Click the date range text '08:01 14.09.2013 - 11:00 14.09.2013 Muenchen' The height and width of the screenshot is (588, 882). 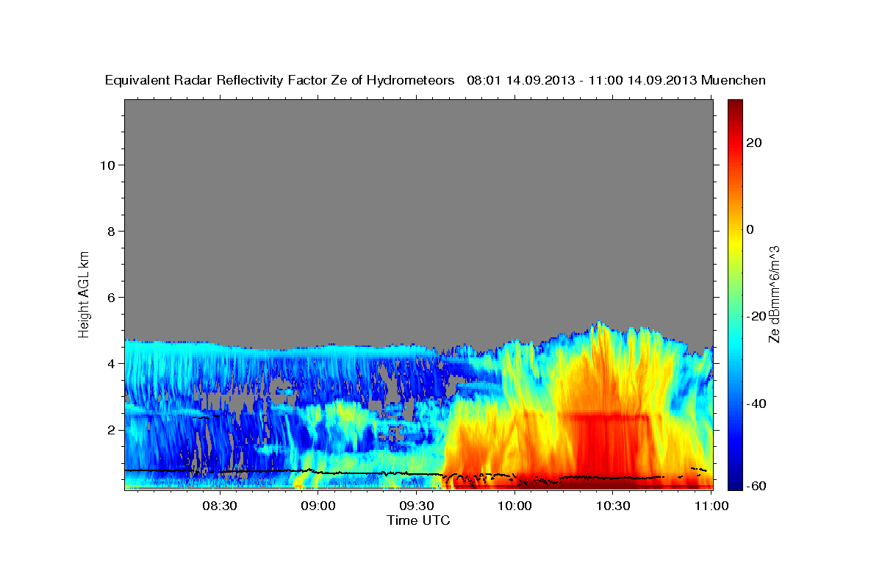pyautogui.click(x=617, y=81)
